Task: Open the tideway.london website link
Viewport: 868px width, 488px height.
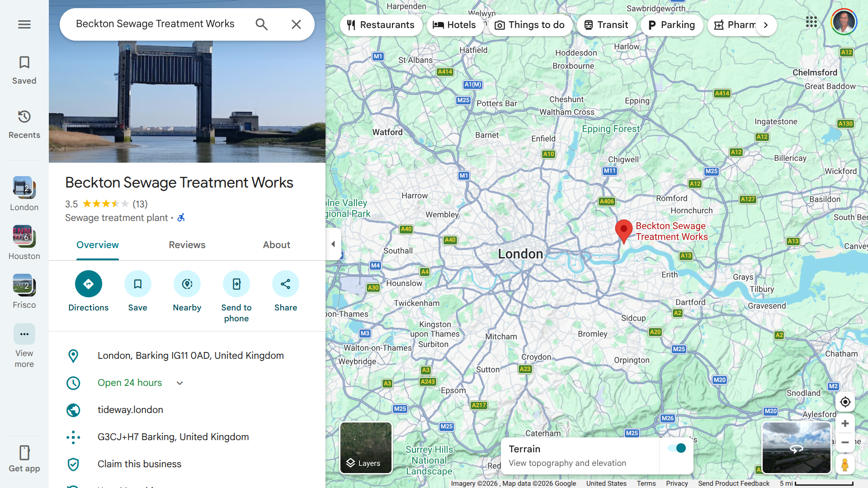Action: (x=130, y=410)
